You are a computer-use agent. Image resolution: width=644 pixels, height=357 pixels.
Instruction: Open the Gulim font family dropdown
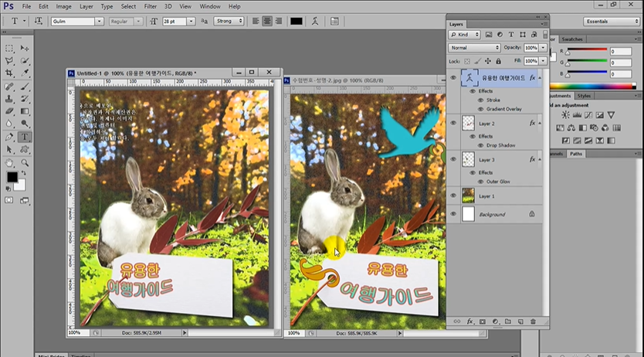coord(99,22)
